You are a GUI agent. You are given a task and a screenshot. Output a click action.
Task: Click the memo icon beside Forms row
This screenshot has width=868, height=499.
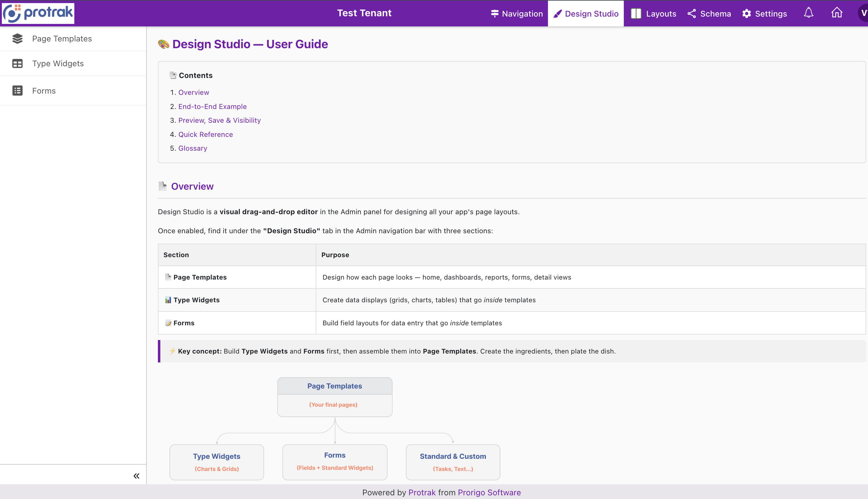[168, 323]
